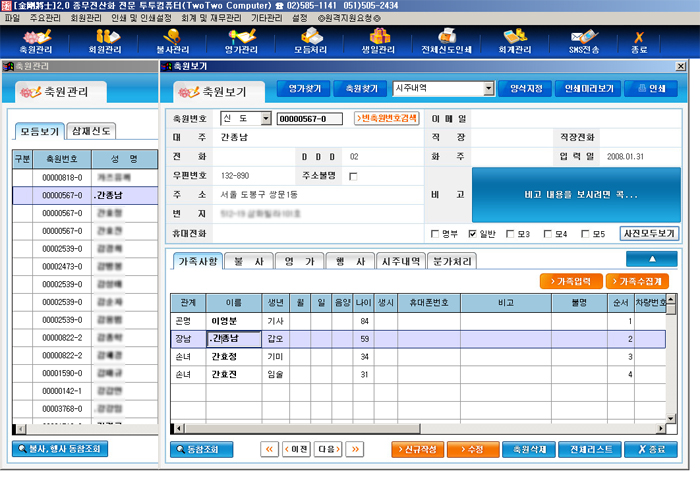Switch to the 삼재신도 tab
The height and width of the screenshot is (490, 700).
[91, 131]
